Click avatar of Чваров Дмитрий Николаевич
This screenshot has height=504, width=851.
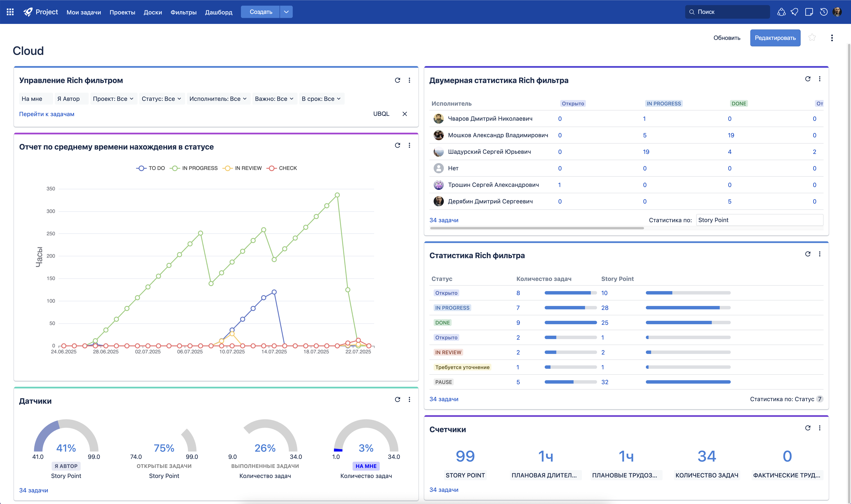[x=438, y=119]
